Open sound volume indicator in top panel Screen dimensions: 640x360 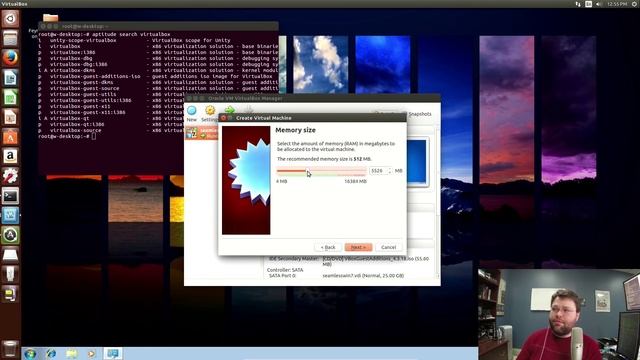coord(598,4)
